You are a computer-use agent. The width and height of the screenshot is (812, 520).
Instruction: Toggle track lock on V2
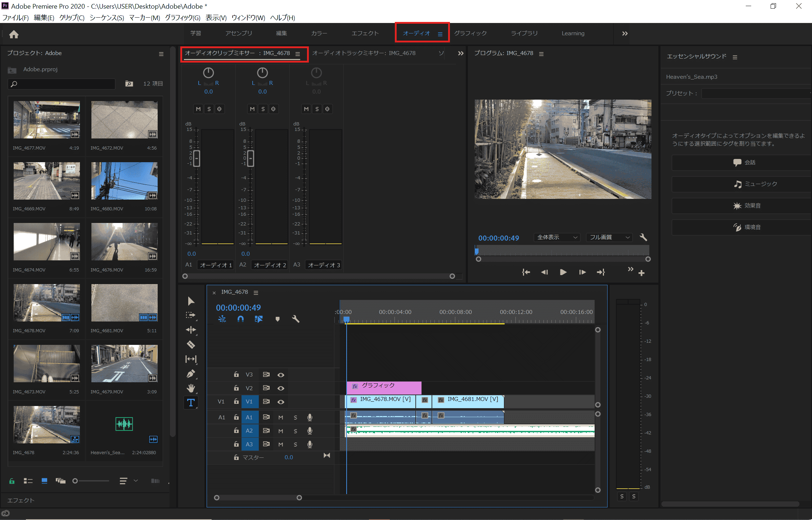click(x=236, y=388)
